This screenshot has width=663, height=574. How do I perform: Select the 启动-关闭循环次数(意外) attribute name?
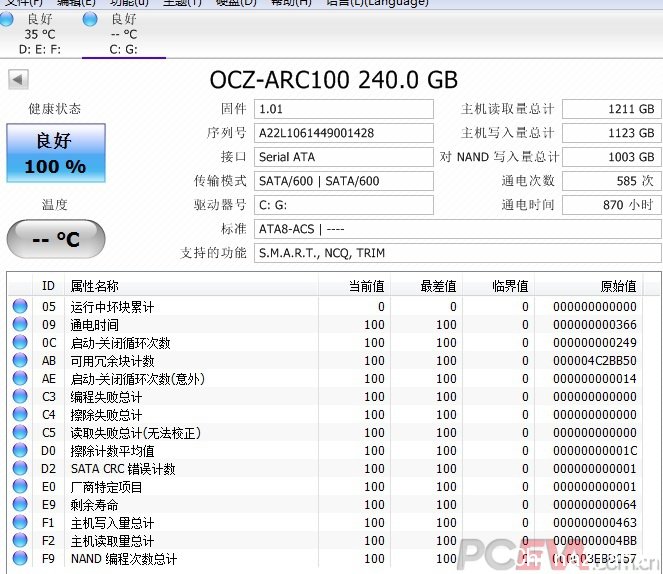(x=138, y=379)
